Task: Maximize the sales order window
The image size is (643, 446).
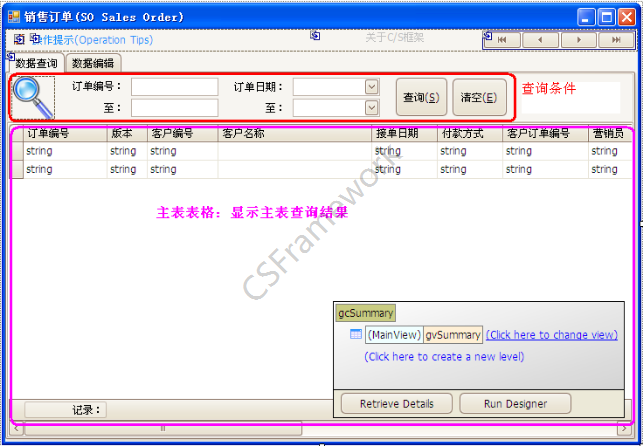Action: click(x=606, y=18)
